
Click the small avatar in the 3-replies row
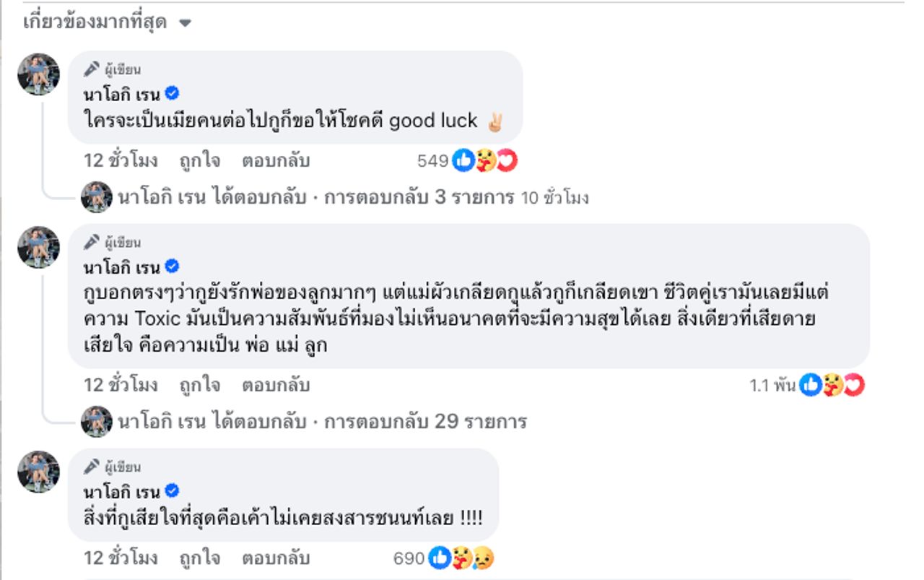click(96, 197)
